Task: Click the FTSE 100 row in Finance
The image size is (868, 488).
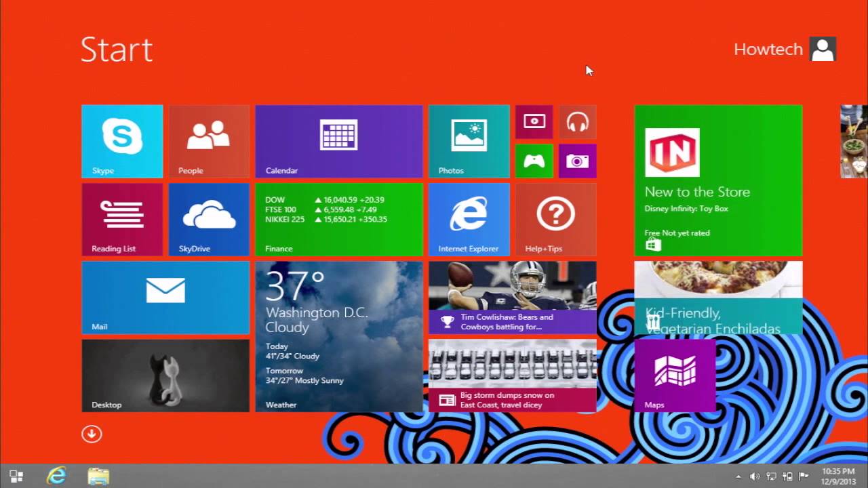Action: [x=322, y=209]
